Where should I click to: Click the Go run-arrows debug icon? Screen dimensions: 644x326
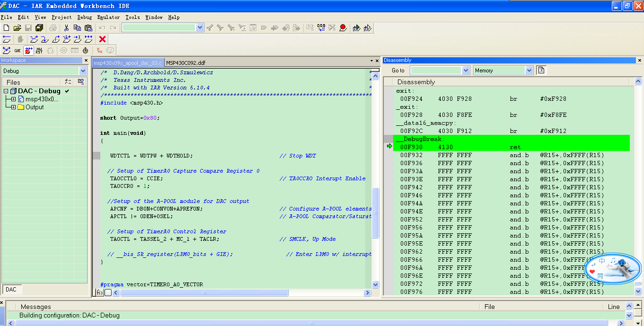click(x=88, y=39)
